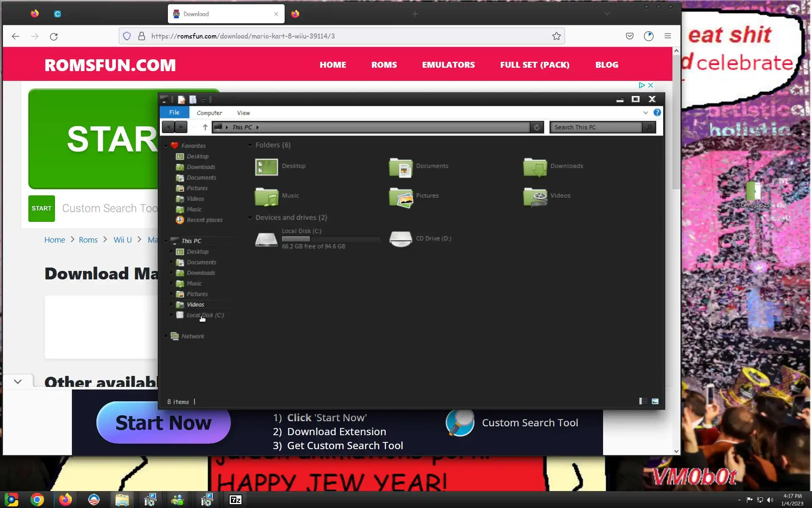Collapse the Devices and drives group
This screenshot has width=812, height=508.
tap(250, 218)
